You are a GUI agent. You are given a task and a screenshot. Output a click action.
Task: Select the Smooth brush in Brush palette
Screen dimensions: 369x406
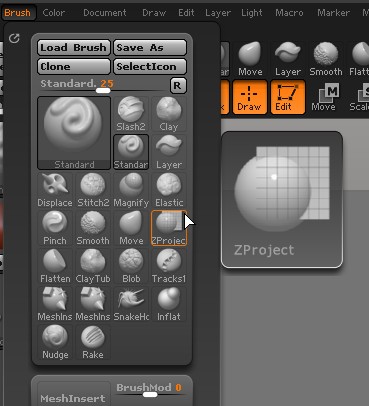coord(93,228)
